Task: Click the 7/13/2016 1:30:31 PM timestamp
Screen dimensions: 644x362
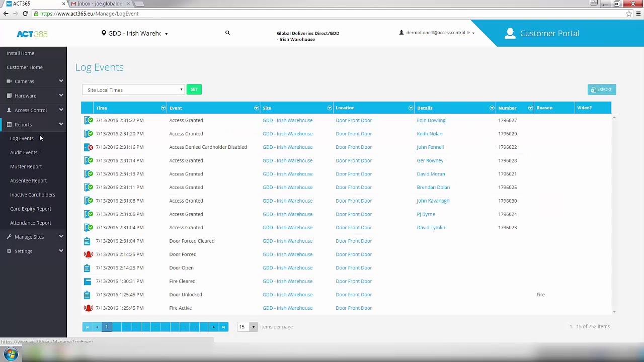Action: (120, 281)
